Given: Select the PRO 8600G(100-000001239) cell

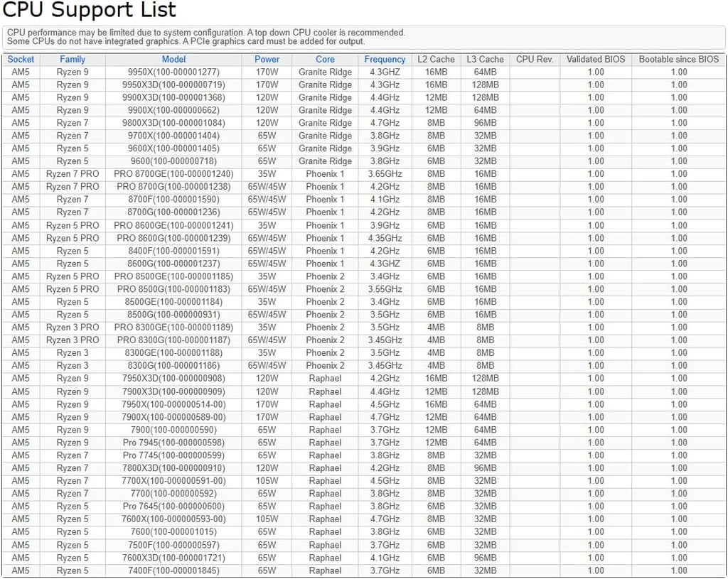Looking at the screenshot, I should point(173,238).
